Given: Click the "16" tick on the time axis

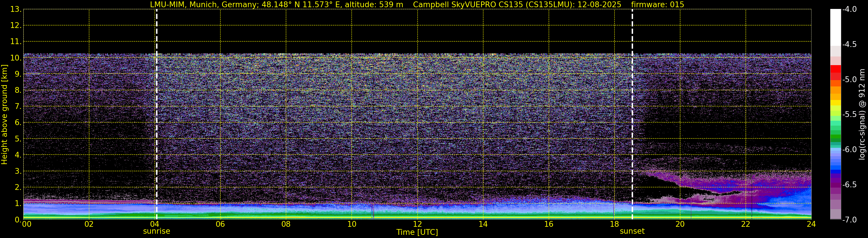Looking at the screenshot, I should click(549, 224).
